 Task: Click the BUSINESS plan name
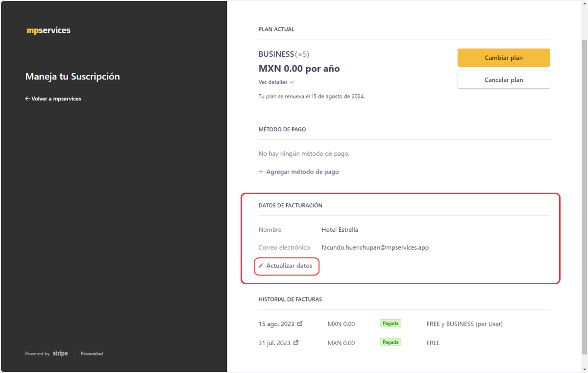276,54
